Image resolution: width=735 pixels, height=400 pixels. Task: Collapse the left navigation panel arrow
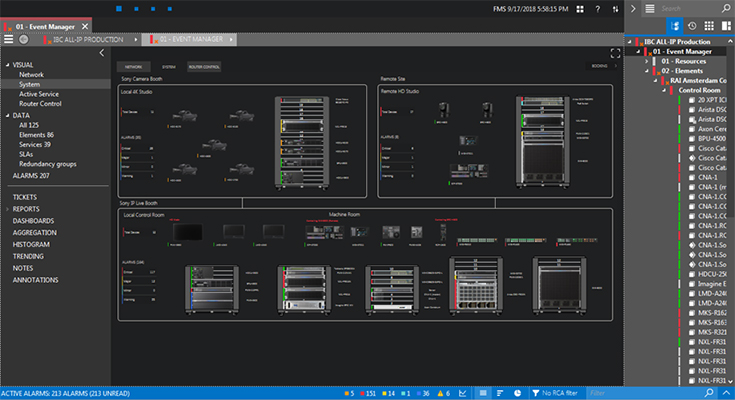point(100,53)
